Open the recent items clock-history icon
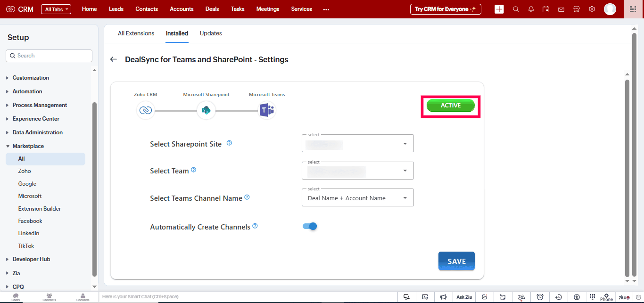The height and width of the screenshot is (303, 644). pos(559,297)
